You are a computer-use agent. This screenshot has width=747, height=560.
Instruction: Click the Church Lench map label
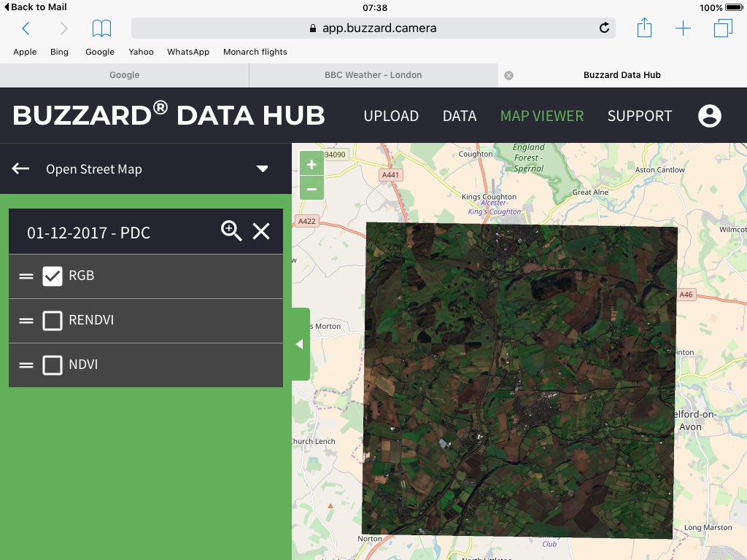(x=314, y=441)
